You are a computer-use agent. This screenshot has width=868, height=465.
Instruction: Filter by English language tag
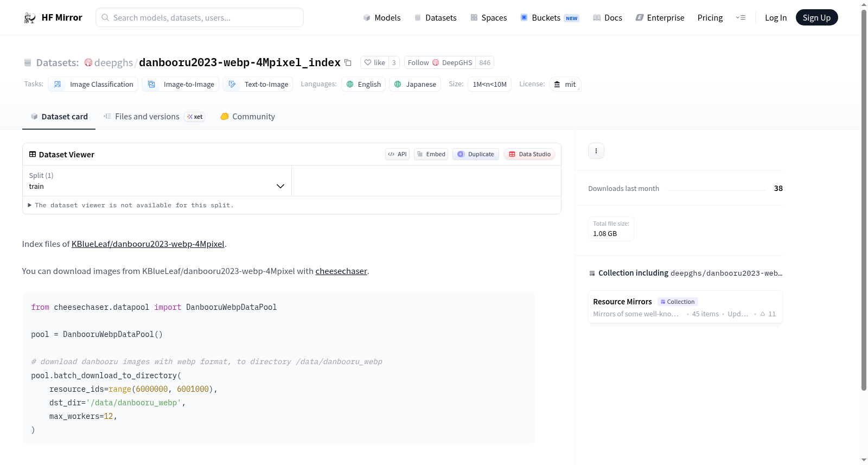363,85
